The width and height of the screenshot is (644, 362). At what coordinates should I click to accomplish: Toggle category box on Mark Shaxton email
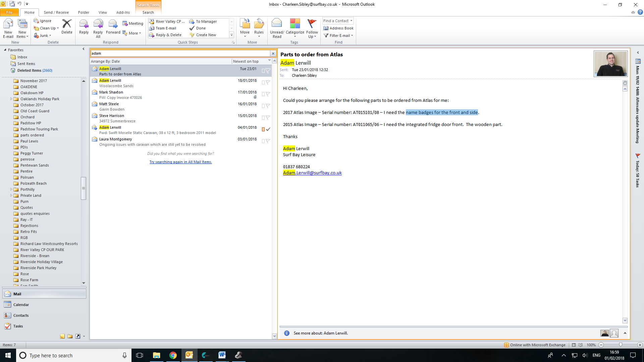tap(263, 94)
